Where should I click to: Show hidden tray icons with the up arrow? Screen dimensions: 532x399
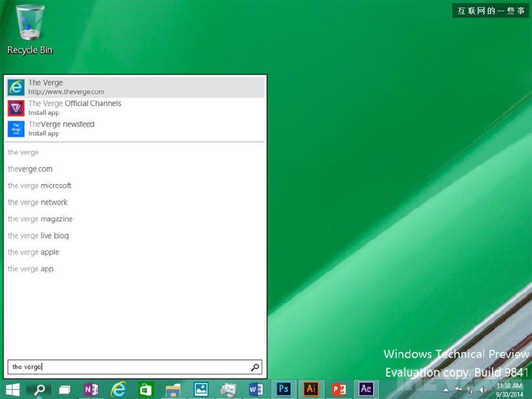pos(445,389)
